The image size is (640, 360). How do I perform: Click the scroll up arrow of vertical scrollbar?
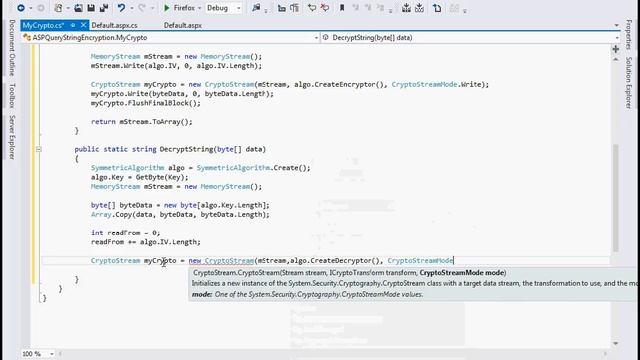point(616,60)
